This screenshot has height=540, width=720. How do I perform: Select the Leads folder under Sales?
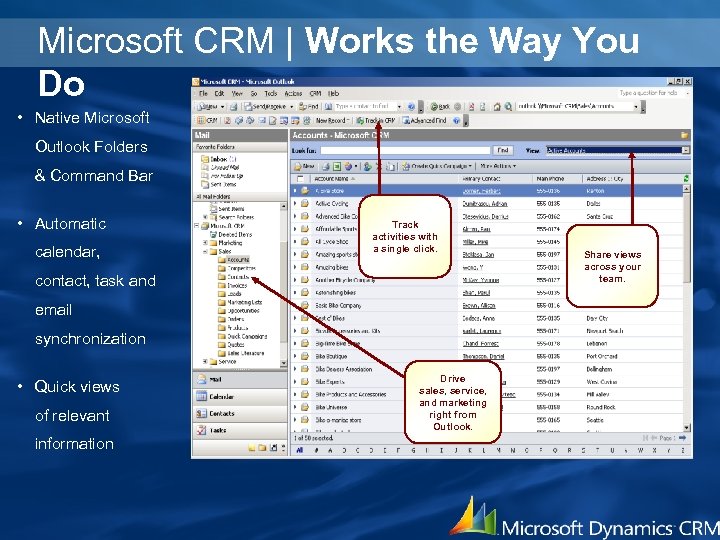click(230, 294)
